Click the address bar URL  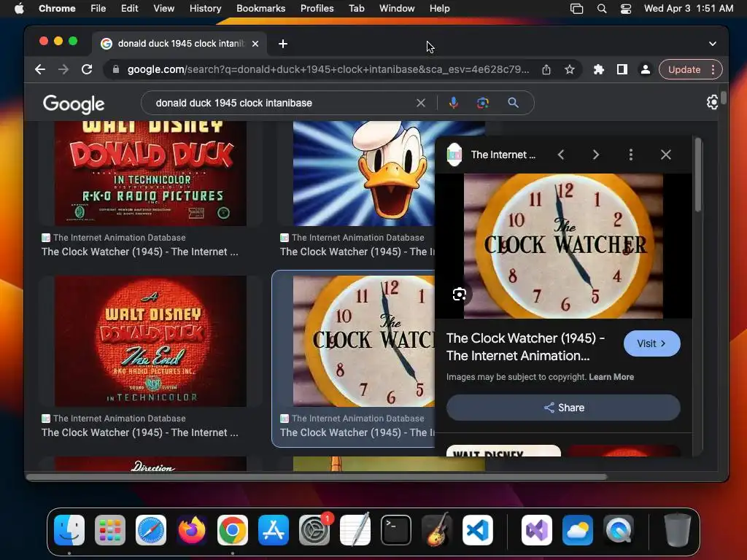pyautogui.click(x=328, y=69)
